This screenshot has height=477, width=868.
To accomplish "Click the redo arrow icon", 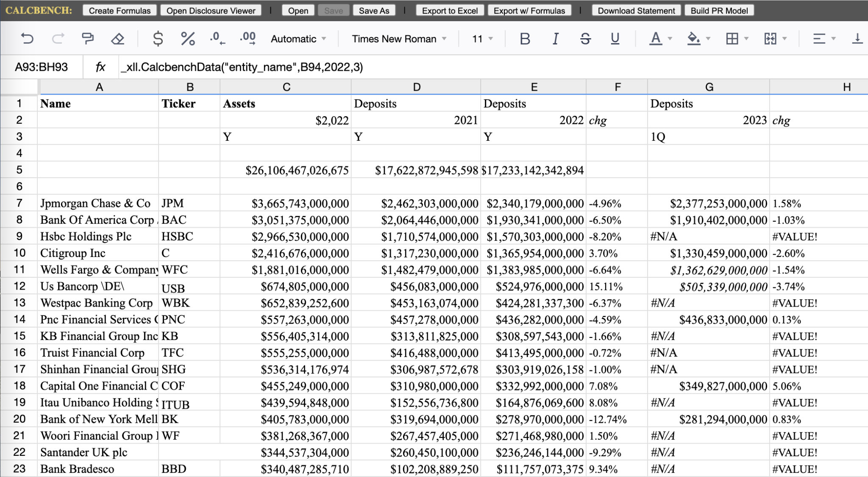I will coord(58,39).
